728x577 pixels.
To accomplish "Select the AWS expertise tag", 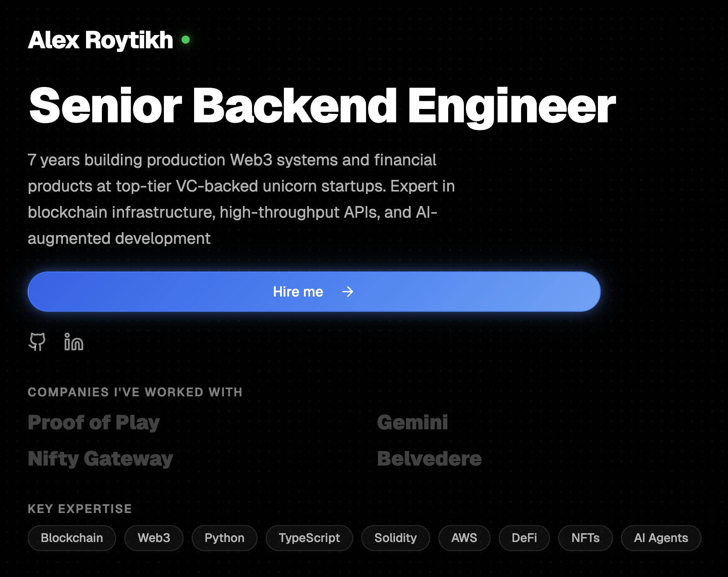I will click(x=464, y=538).
